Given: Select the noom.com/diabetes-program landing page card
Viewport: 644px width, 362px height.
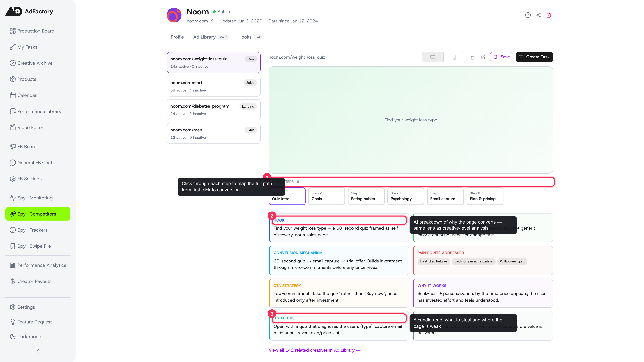Looking at the screenshot, I should click(213, 110).
